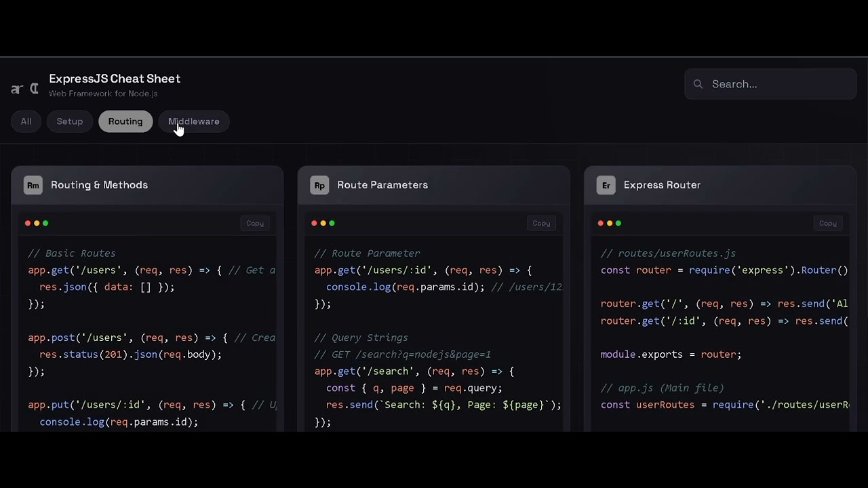Click the const userRoutes = require line
Image resolution: width=868 pixels, height=488 pixels.
pos(724,405)
